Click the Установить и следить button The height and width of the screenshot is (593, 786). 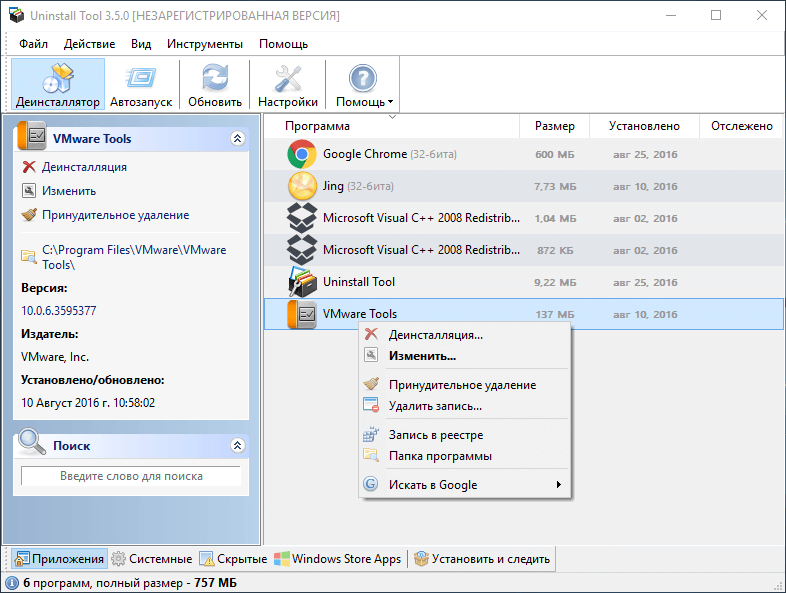click(482, 558)
